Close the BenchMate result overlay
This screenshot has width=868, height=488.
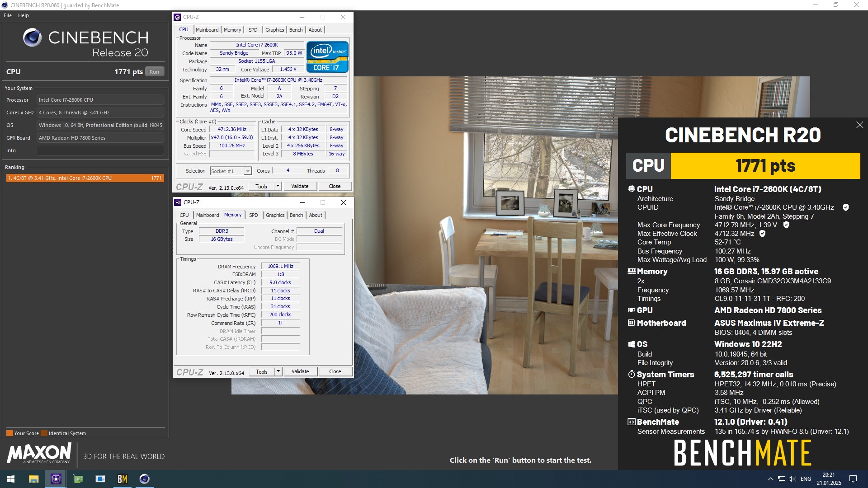[859, 125]
